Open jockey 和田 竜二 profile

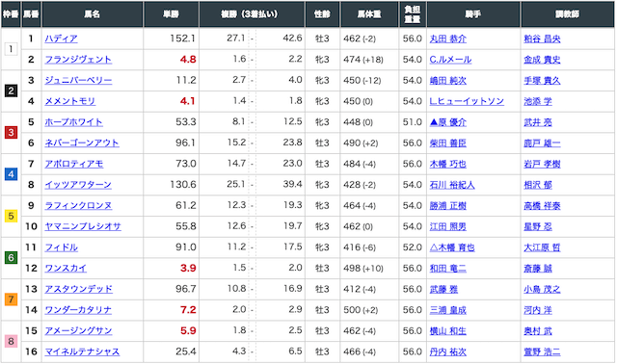[447, 268]
